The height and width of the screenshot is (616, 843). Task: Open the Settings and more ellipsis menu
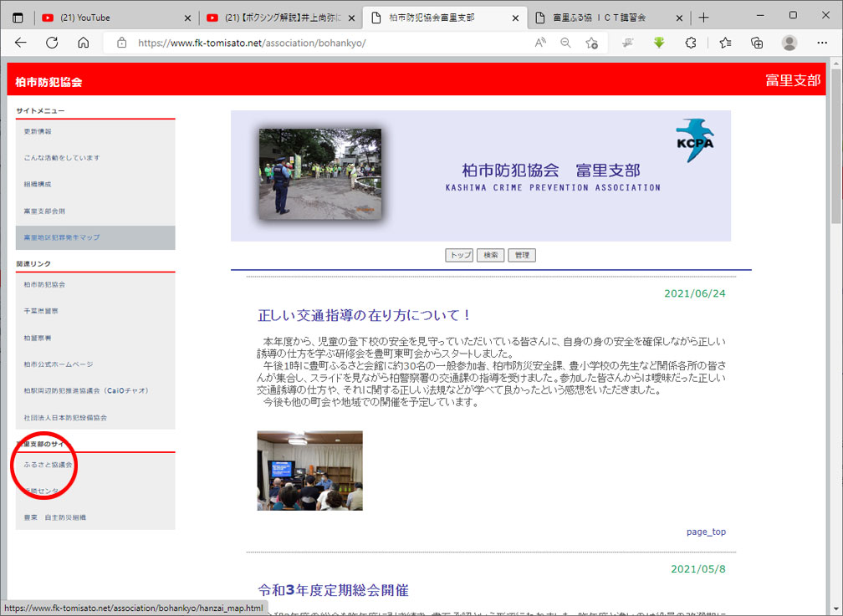822,43
